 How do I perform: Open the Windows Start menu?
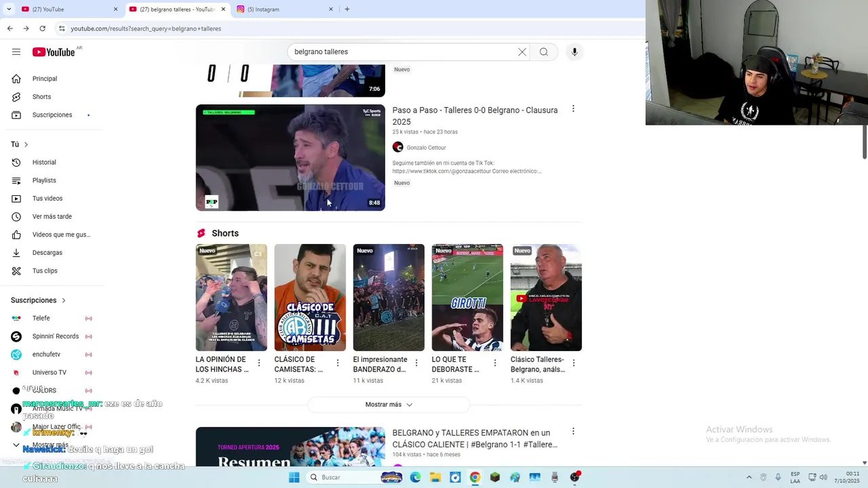pos(294,477)
